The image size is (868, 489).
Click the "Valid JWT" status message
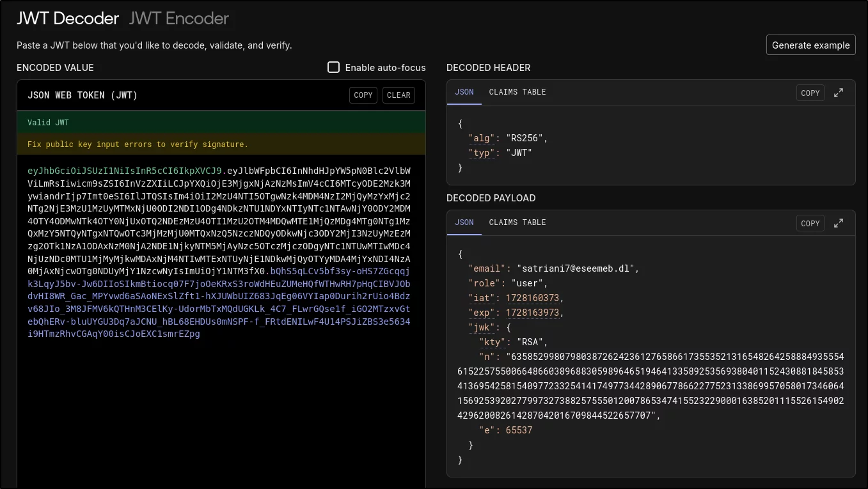(221, 122)
